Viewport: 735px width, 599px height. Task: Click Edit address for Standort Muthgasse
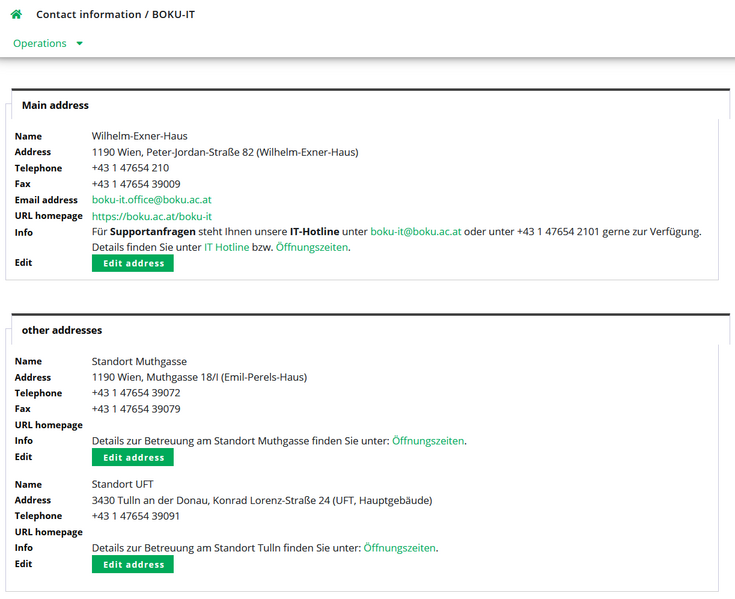(x=133, y=457)
